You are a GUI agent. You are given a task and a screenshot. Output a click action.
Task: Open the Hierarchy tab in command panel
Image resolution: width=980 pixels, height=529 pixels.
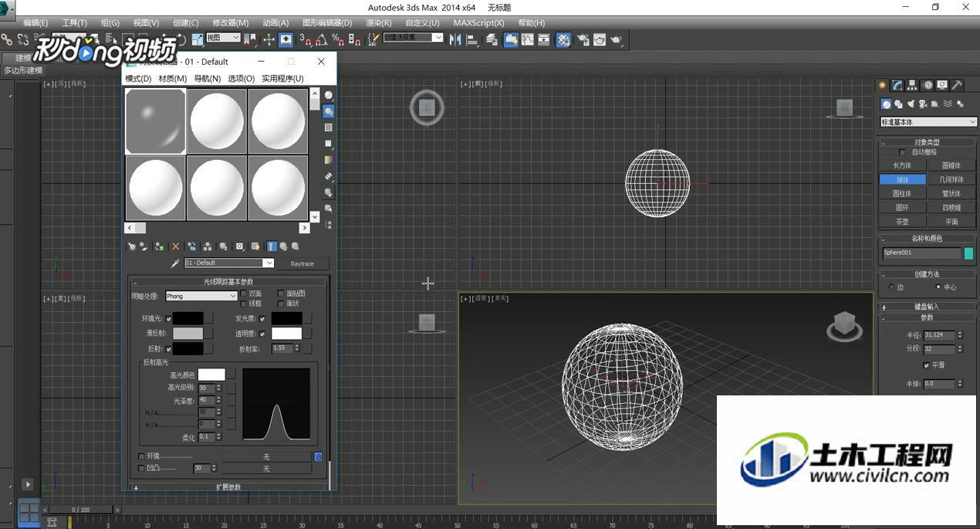click(912, 85)
